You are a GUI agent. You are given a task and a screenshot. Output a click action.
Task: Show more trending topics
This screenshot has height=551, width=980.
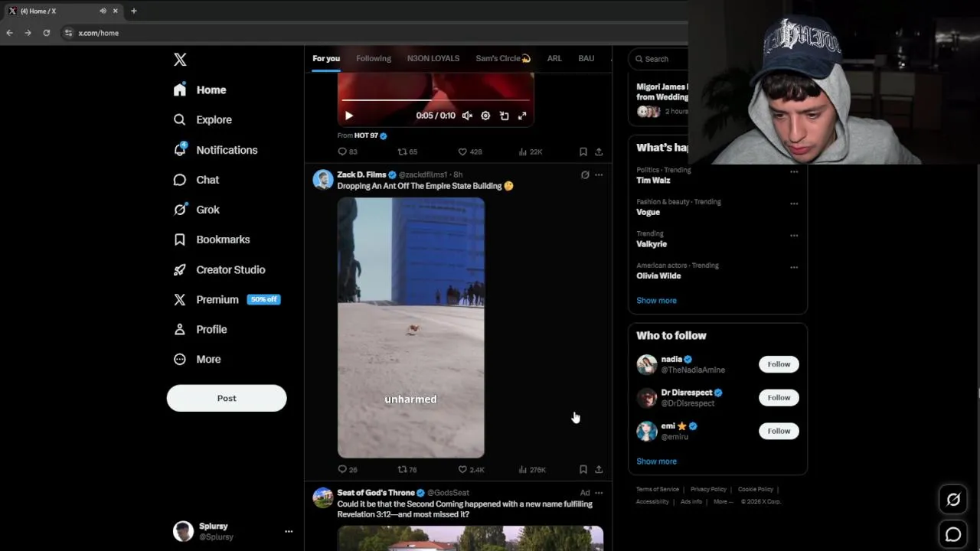[656, 300]
